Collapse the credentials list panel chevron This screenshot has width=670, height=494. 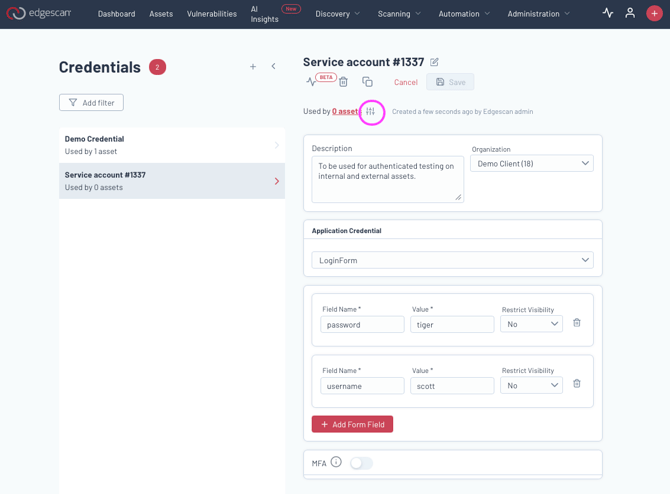tap(274, 67)
